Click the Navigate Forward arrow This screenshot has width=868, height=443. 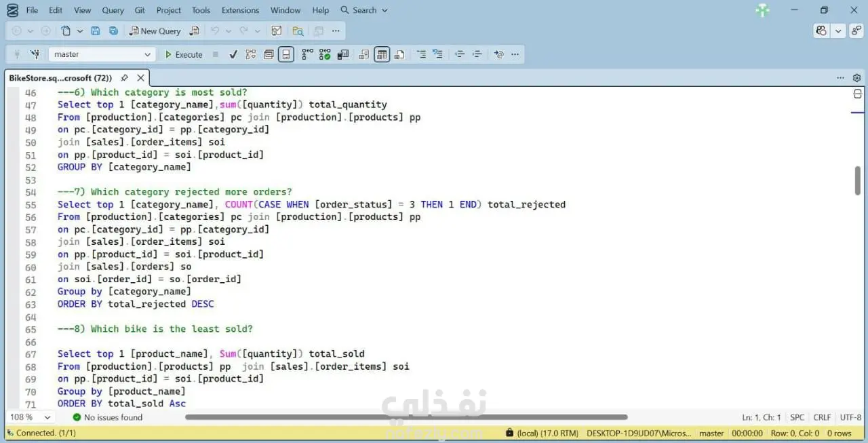click(x=45, y=31)
